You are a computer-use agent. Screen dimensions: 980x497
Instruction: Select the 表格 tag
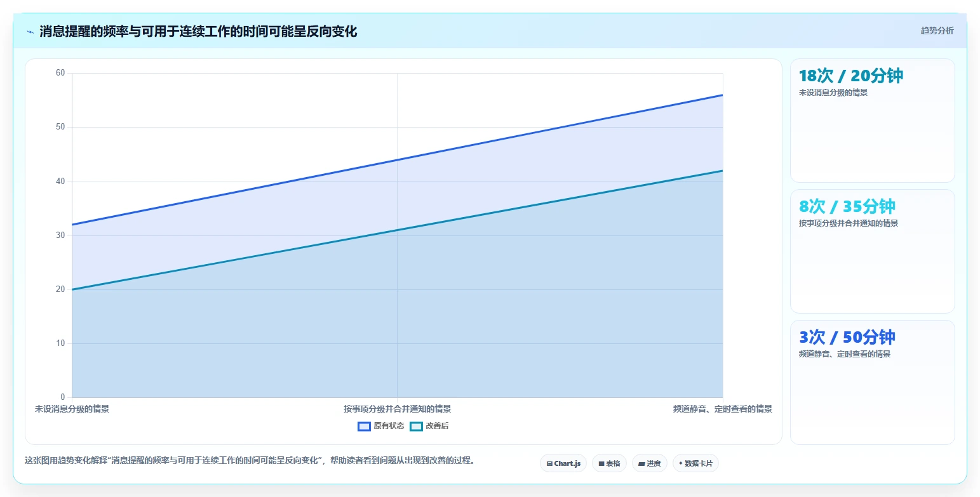point(609,463)
